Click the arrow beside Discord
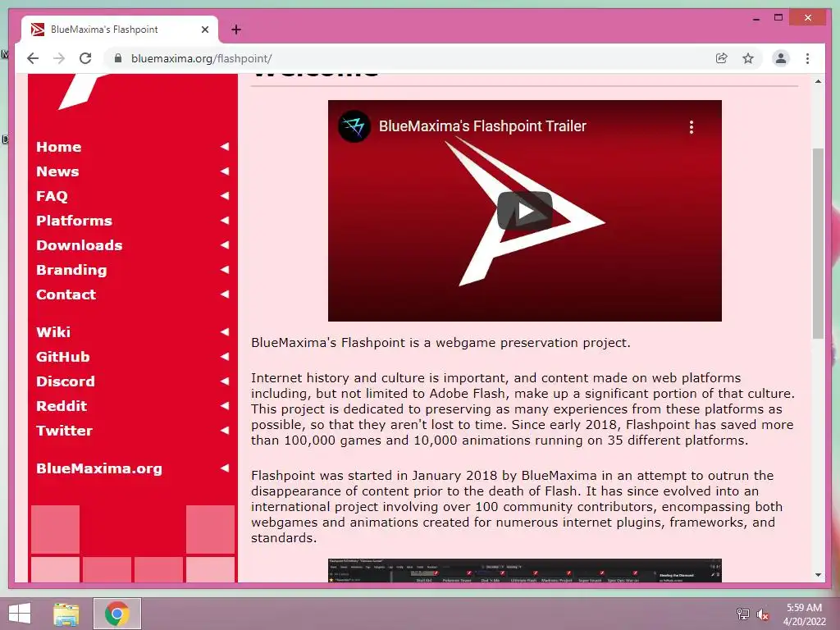This screenshot has height=630, width=840. [x=225, y=381]
